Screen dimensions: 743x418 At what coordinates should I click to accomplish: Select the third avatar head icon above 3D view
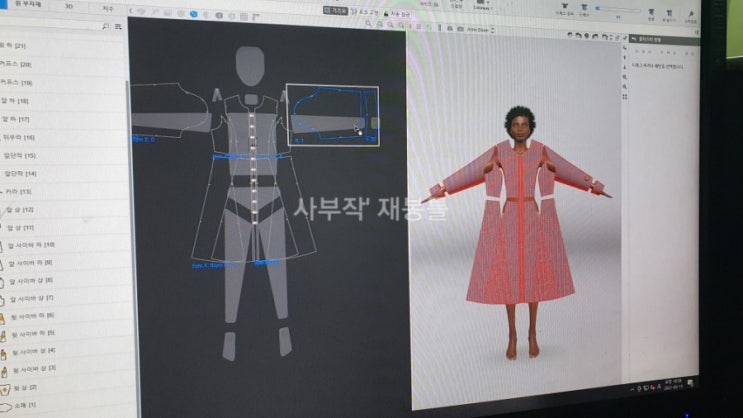[587, 36]
